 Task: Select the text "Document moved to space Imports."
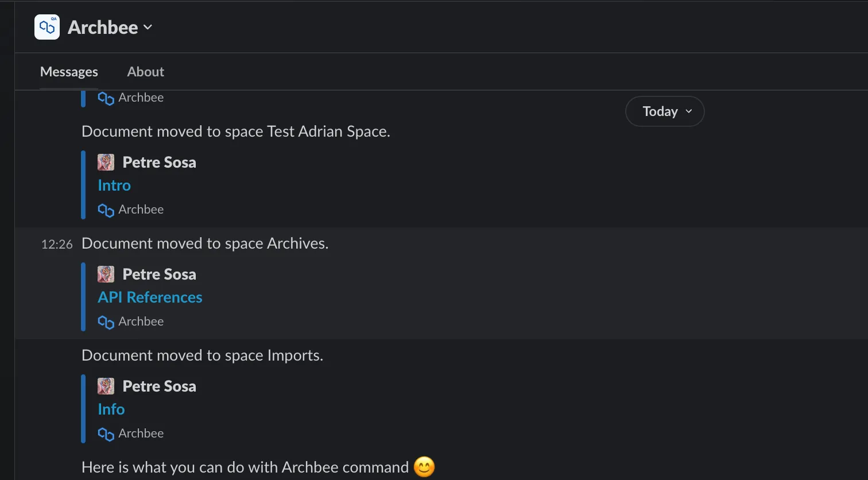coord(202,355)
